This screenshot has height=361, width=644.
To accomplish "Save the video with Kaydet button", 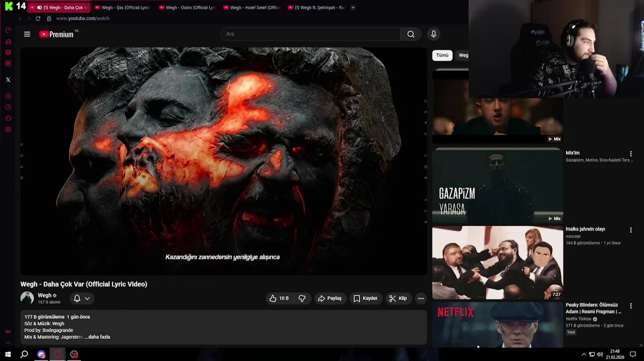I will click(365, 298).
